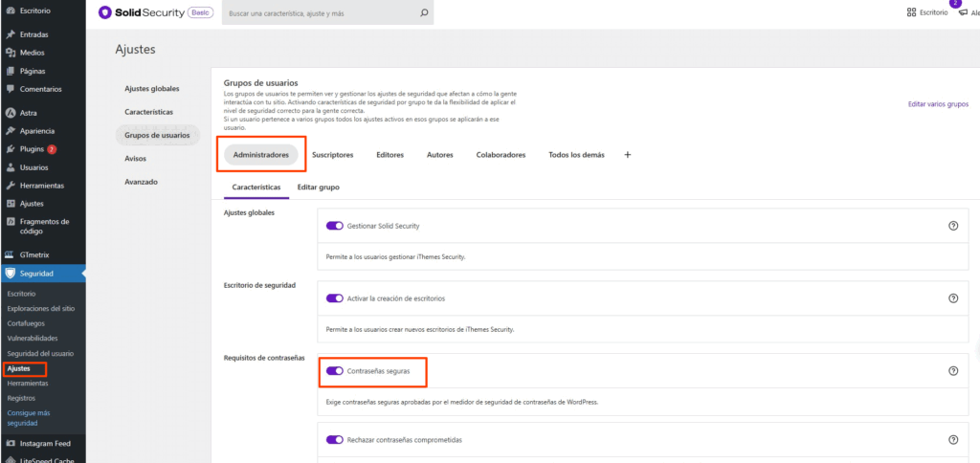Viewport: 980px width, 463px height.
Task: Click the Astra logo icon
Action: (10, 113)
